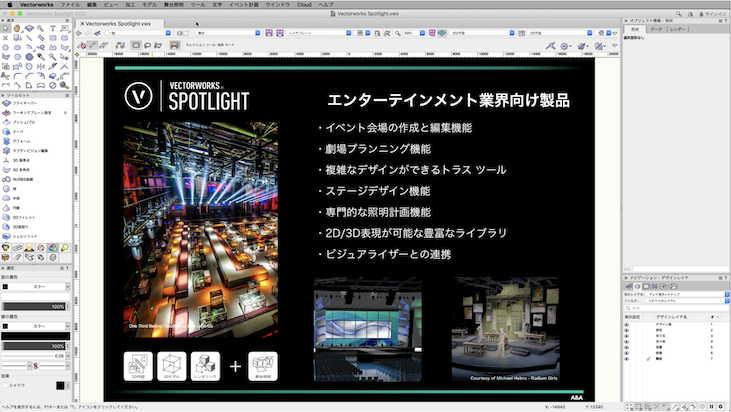The image size is (731, 412).
Task: Open the layer options dropdown in Navigation palette
Action: click(x=688, y=295)
